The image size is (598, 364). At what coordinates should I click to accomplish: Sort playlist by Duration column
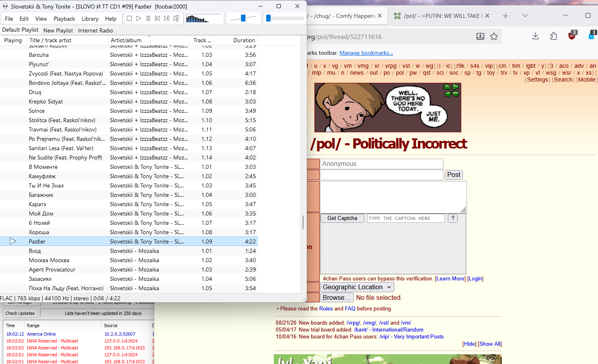coord(236,40)
